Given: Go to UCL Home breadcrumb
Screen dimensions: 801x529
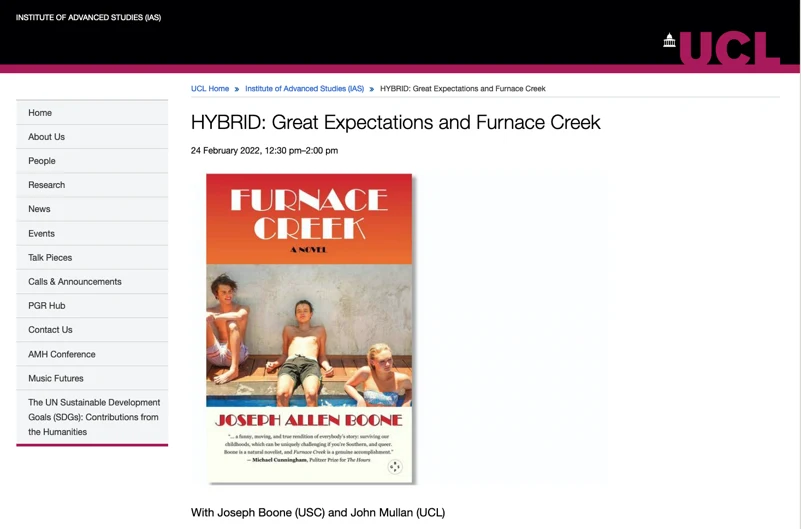Looking at the screenshot, I should (x=210, y=88).
